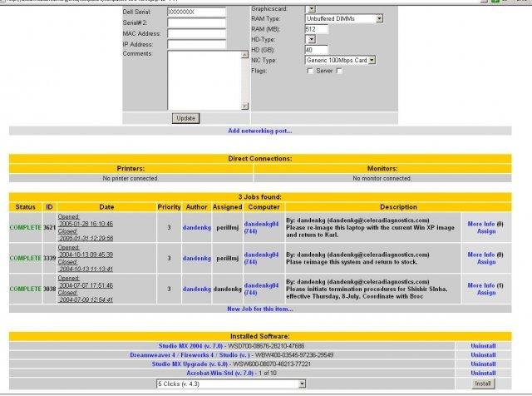
Task: Click More Info for job 3339
Action: [481, 255]
